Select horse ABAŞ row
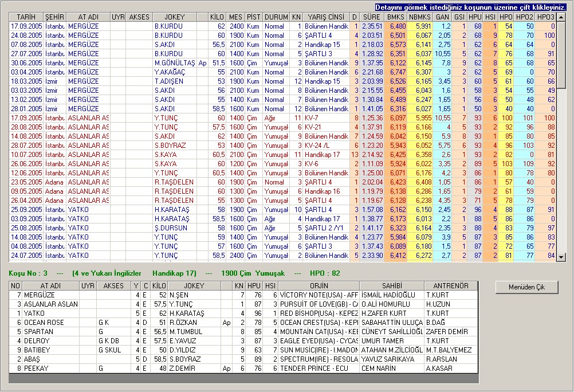This screenshot has height=392, width=574. 243,359
